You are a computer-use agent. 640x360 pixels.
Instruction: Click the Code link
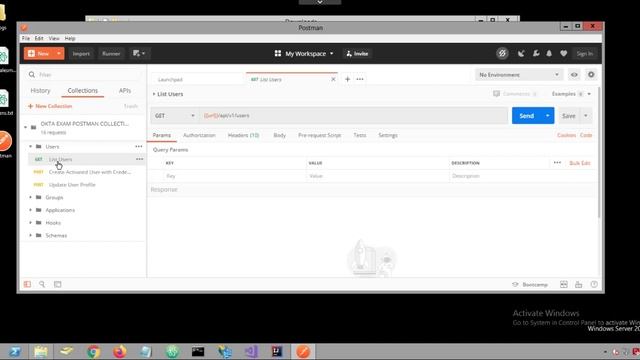[586, 135]
